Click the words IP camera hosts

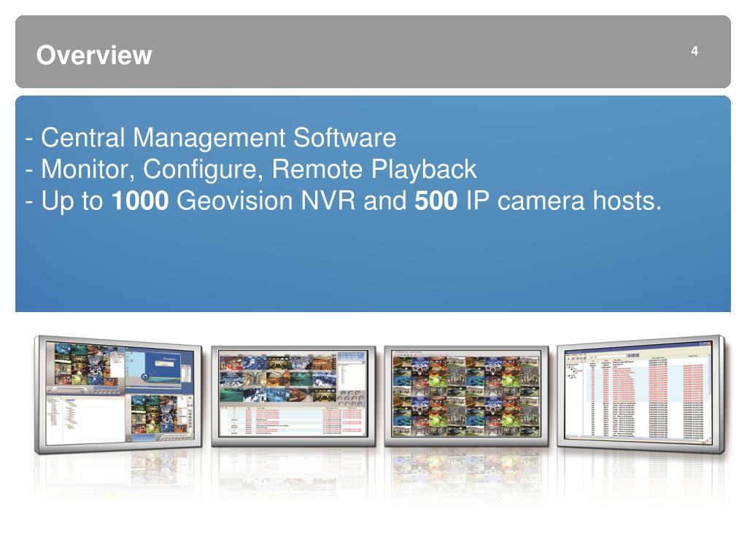point(564,201)
